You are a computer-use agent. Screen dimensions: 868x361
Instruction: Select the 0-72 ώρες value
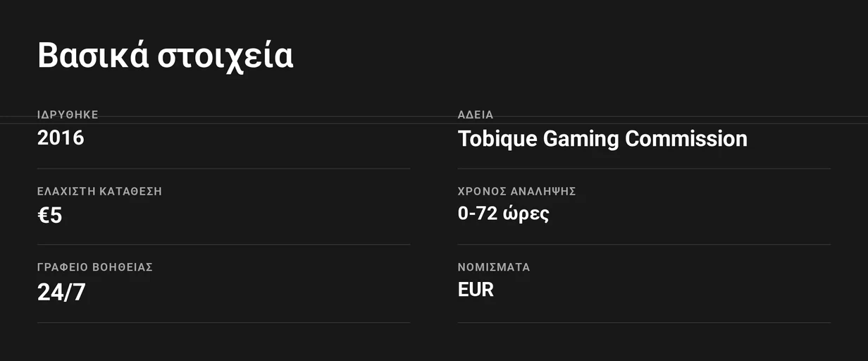(504, 214)
